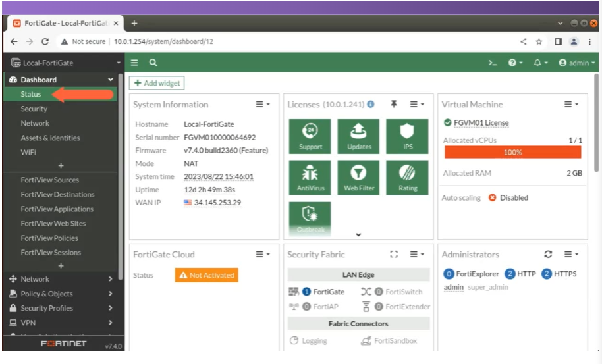Click the HTTPS sessions count badge
602x364 pixels.
click(x=547, y=274)
